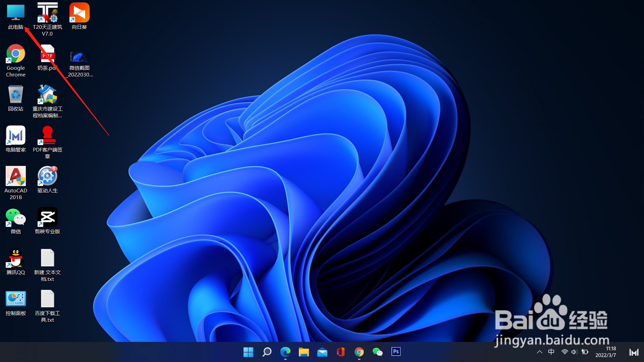Toggle the 中 input method indicator
Viewport: 644px width, 362px height.
point(551,352)
